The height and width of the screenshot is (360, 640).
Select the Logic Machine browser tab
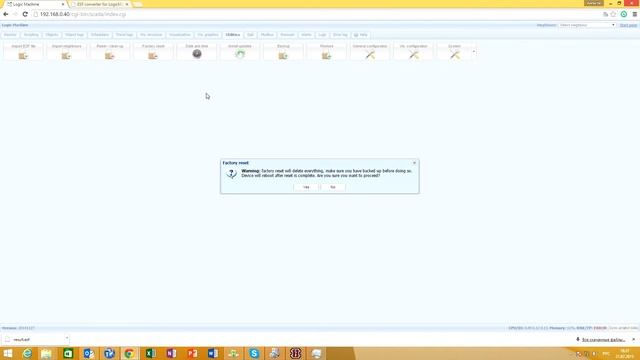tap(35, 4)
